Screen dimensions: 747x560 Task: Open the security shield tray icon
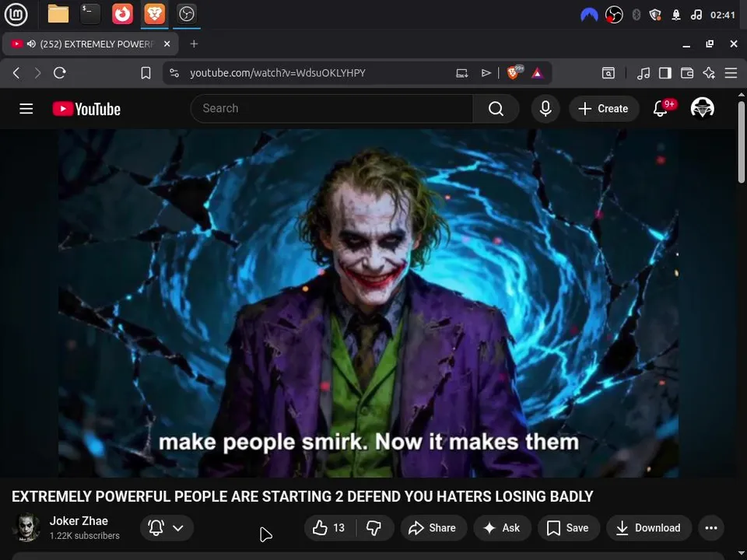coord(655,16)
